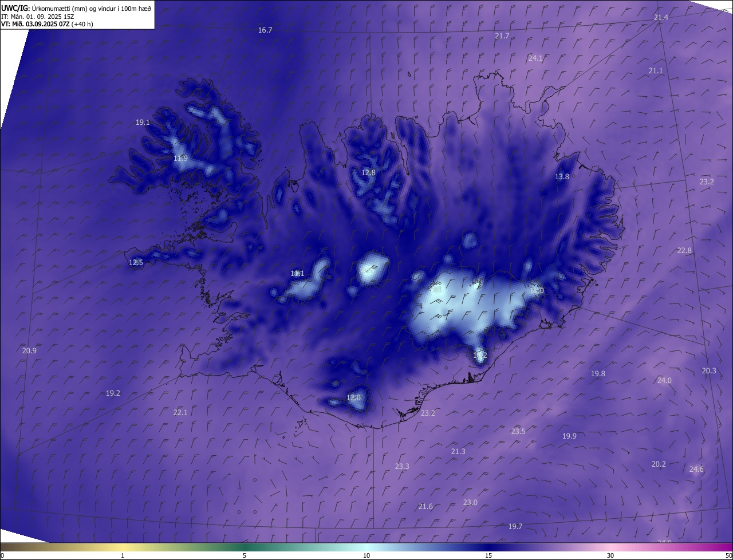Select the 12.8 value label
733x560 pixels.
[x=368, y=173]
